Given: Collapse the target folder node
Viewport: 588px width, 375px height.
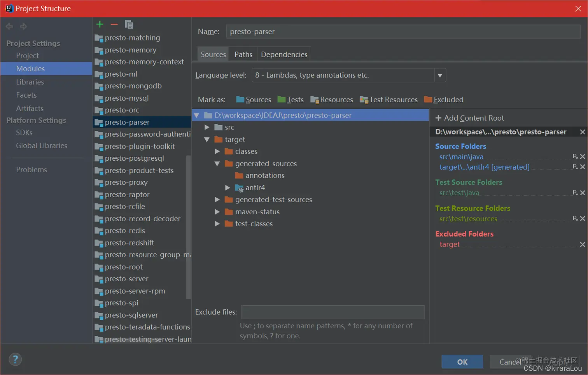Looking at the screenshot, I should [207, 139].
